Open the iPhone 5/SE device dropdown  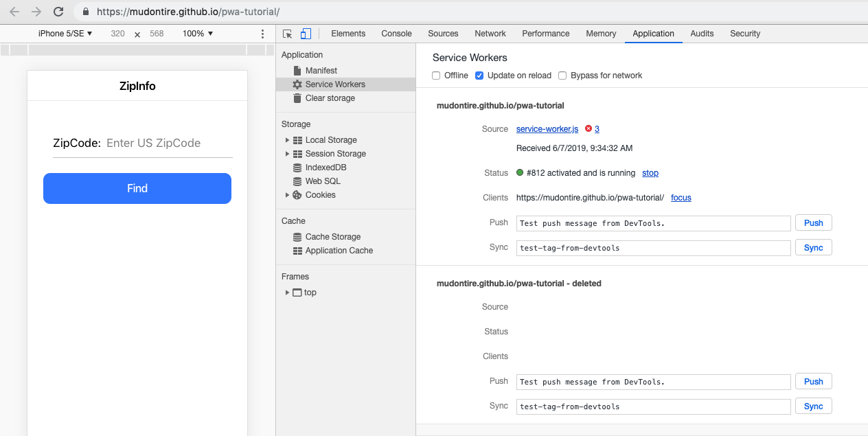coord(65,34)
